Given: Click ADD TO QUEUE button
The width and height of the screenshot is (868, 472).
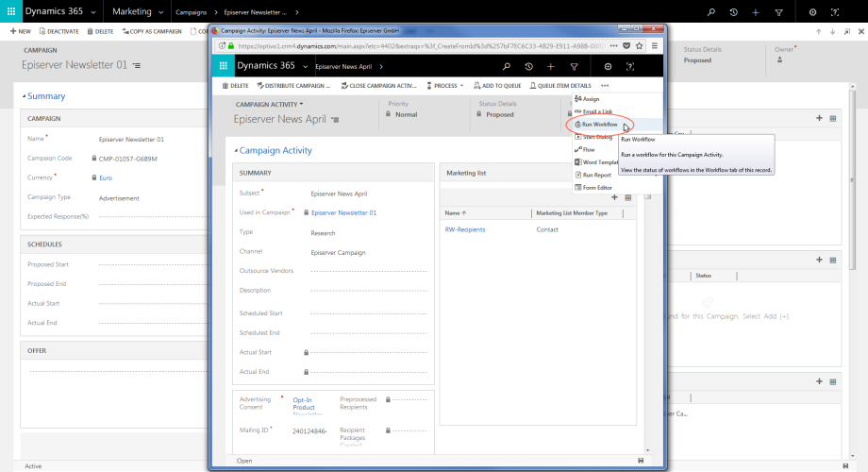Looking at the screenshot, I should (497, 85).
